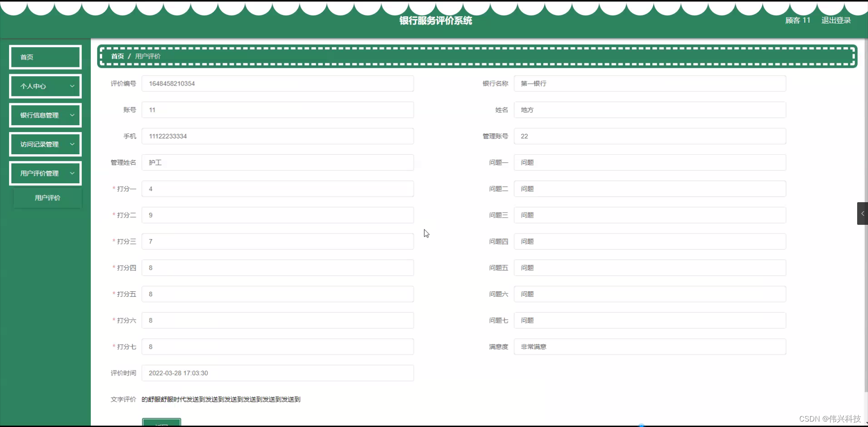Image resolution: width=868 pixels, height=427 pixels.
Task: Click the 满意度 field showing 非常满意
Action: (649, 346)
